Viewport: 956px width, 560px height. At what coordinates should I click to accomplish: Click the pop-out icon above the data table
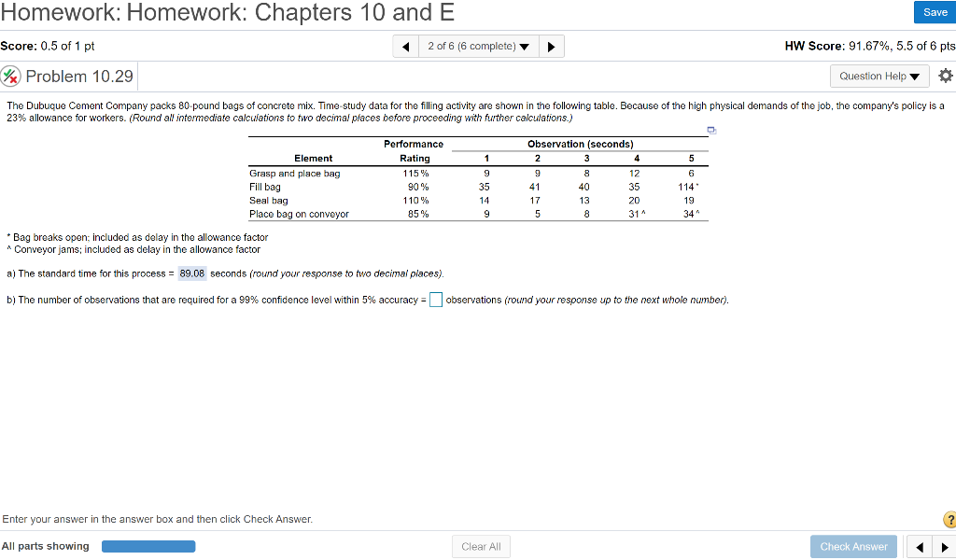711,130
